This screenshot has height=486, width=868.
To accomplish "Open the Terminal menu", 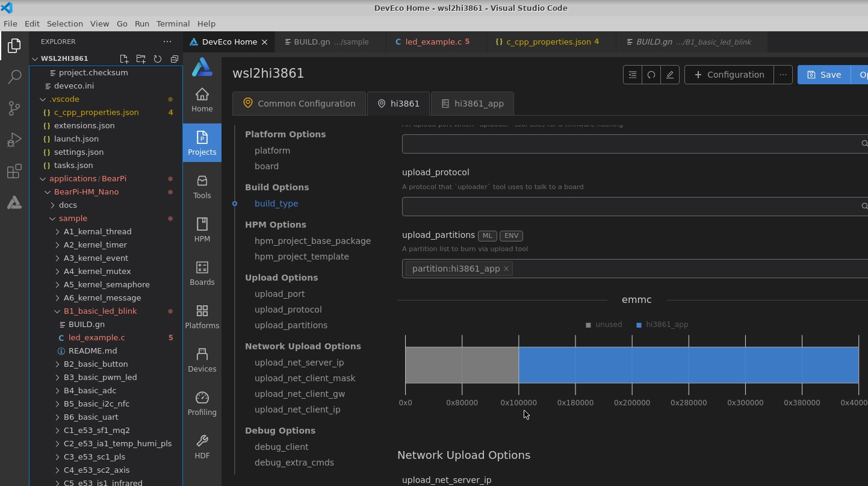I will (x=173, y=23).
